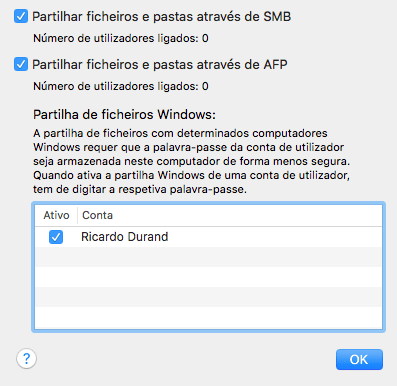Click the help question mark button
Image resolution: width=397 pixels, height=386 pixels.
pos(26,359)
